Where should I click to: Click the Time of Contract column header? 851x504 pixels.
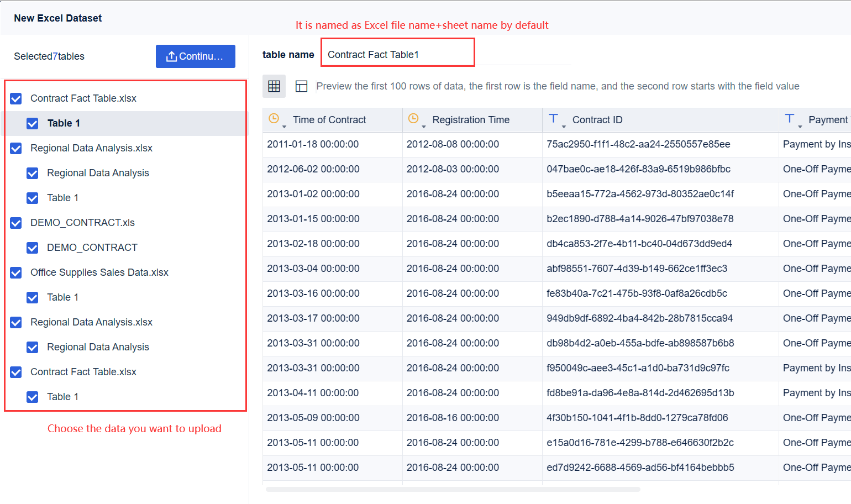(x=329, y=119)
